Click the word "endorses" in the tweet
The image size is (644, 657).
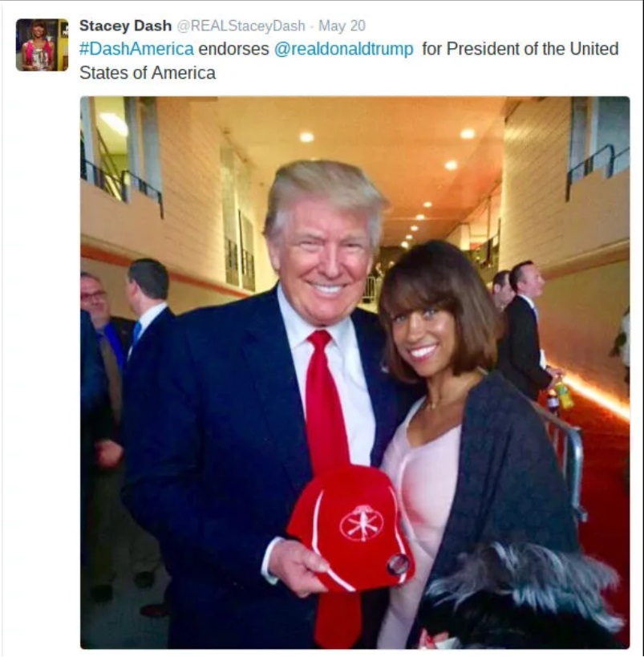[233, 49]
